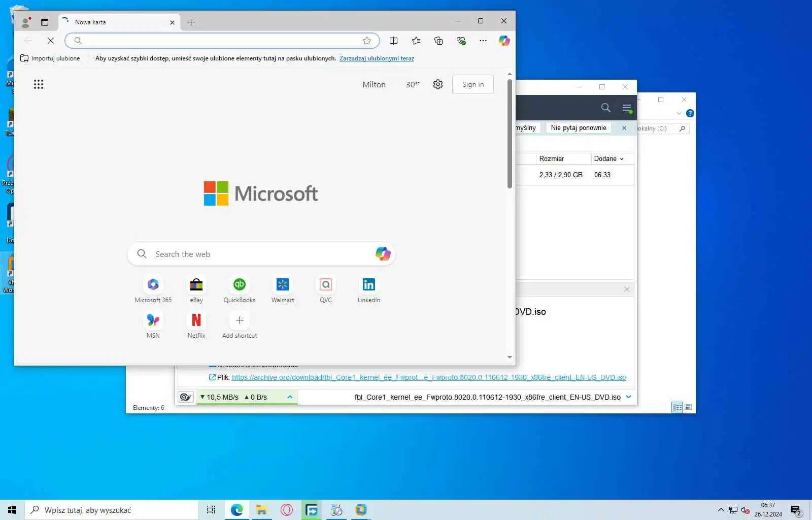Image resolution: width=812 pixels, height=520 pixels.
Task: Click the File Explorer search box
Action: click(663, 128)
